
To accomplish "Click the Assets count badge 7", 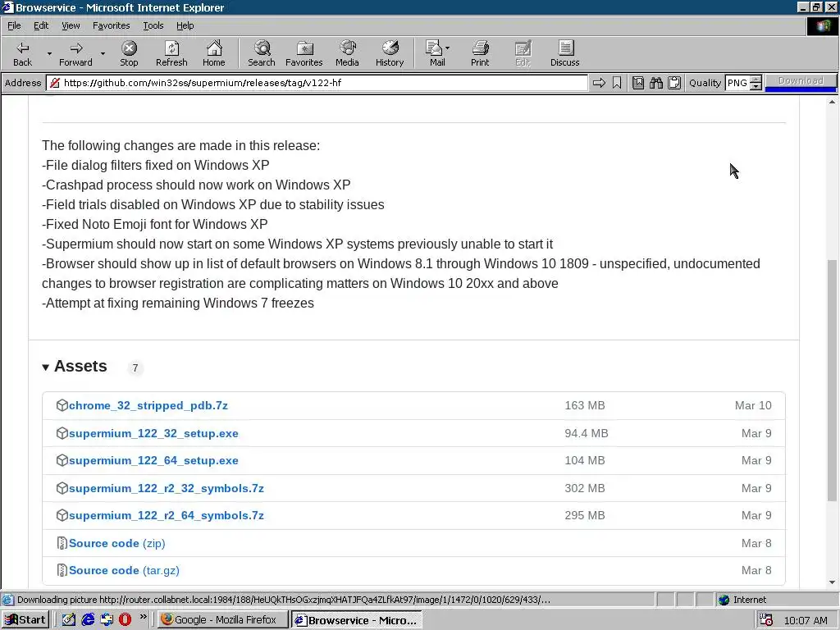I will pos(135,368).
